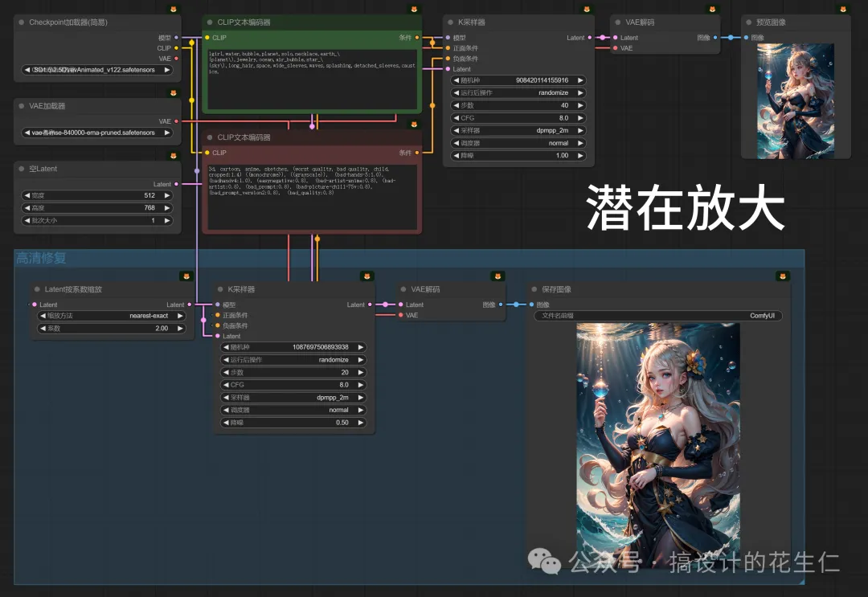Increase 步数 40 with its right arrow

(x=580, y=105)
